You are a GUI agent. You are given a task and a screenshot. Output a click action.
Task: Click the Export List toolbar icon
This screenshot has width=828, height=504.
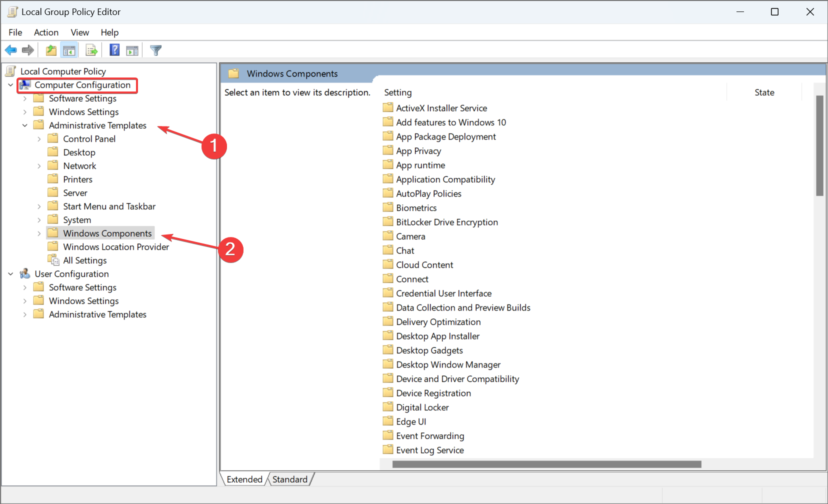pyautogui.click(x=91, y=50)
